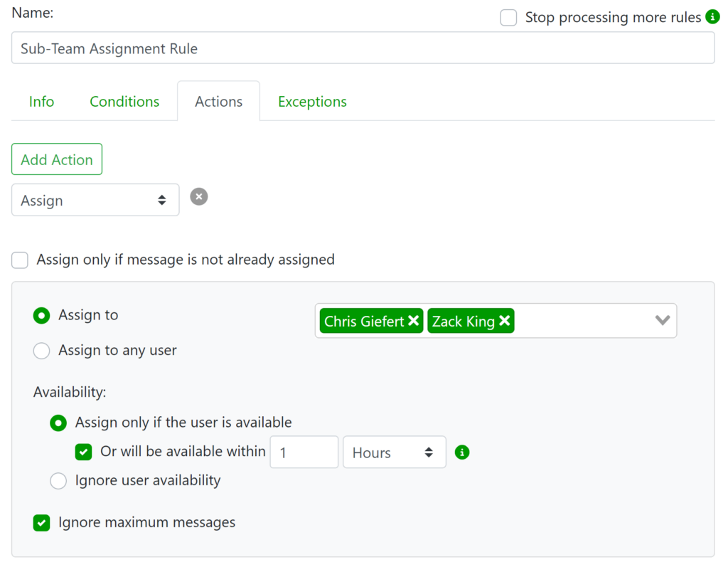This screenshot has width=728, height=567.
Task: Click the Availability: label
Action: click(x=70, y=392)
